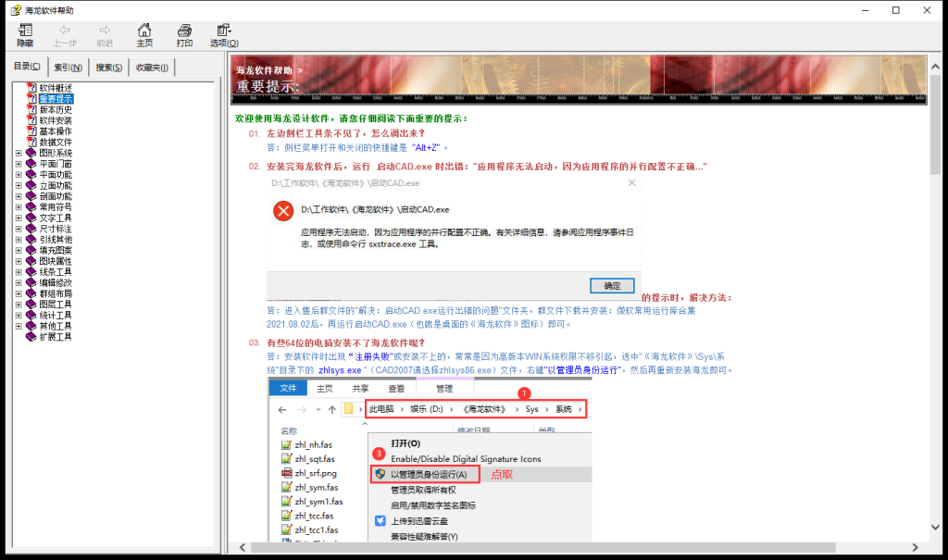Screen dimensions: 948x560
Task: Select the 立面功能 label in tree
Action: pyautogui.click(x=56, y=186)
